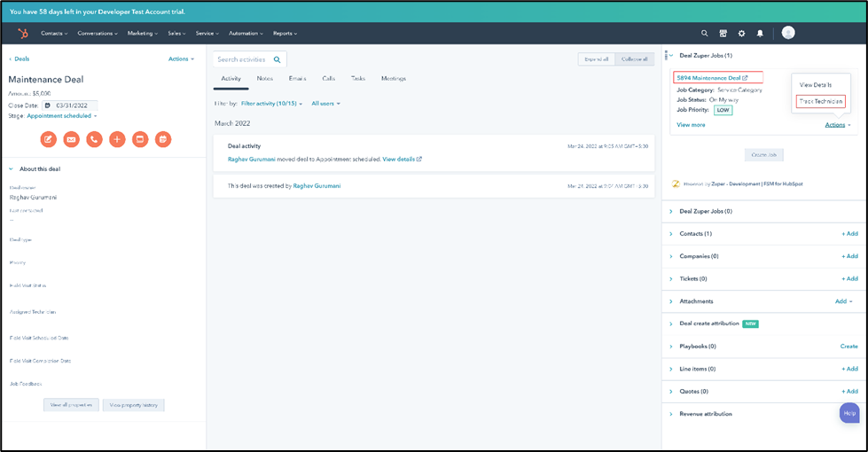The height and width of the screenshot is (452, 868).
Task: Click the orange schedule meeting calendar icon
Action: tap(163, 139)
